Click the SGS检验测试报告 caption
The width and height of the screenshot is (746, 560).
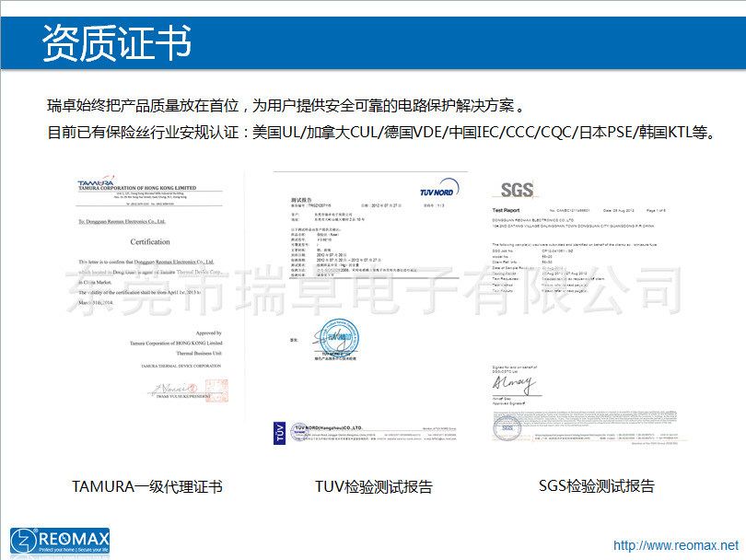[596, 485]
